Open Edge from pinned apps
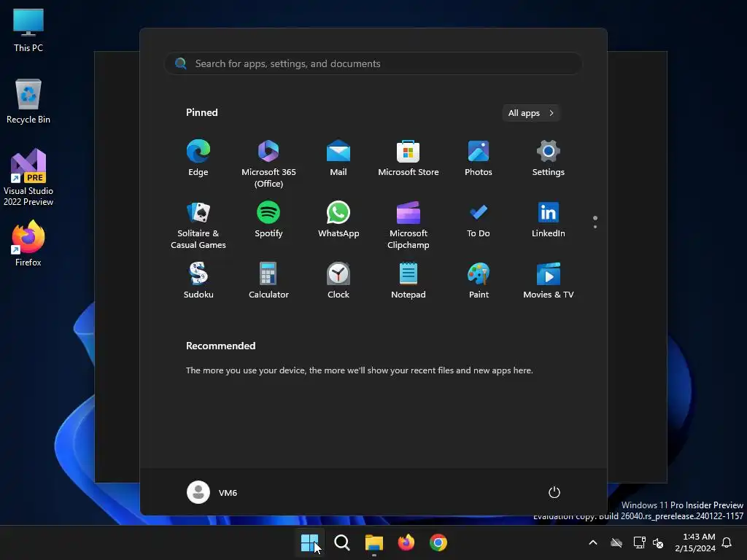 (198, 158)
